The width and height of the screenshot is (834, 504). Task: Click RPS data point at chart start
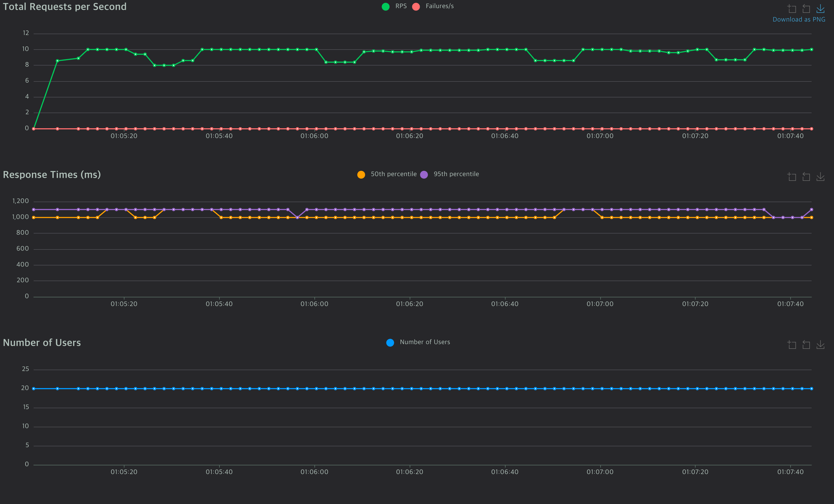(34, 129)
